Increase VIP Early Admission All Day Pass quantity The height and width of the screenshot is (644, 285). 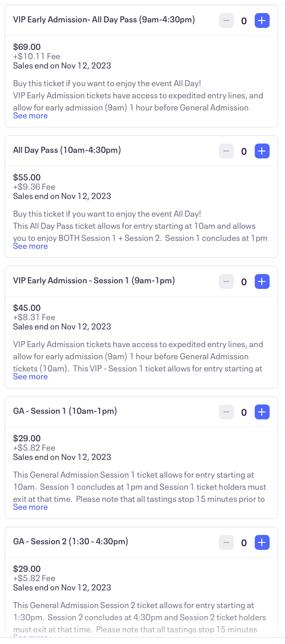click(x=262, y=21)
